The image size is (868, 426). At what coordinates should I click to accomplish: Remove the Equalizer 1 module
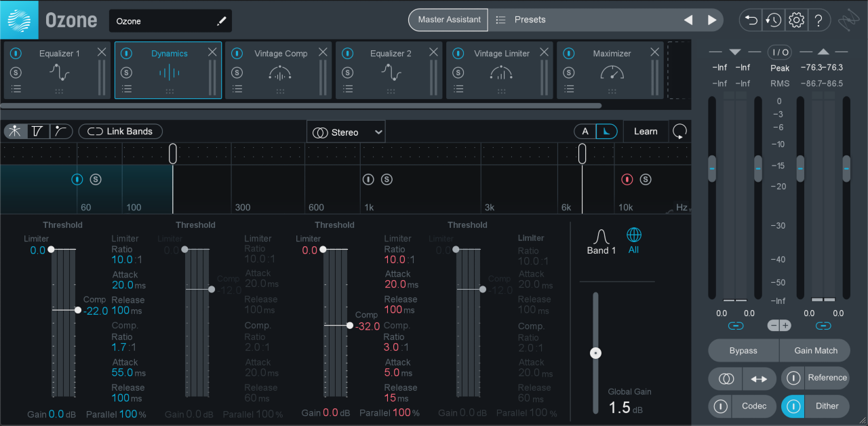pos(102,52)
